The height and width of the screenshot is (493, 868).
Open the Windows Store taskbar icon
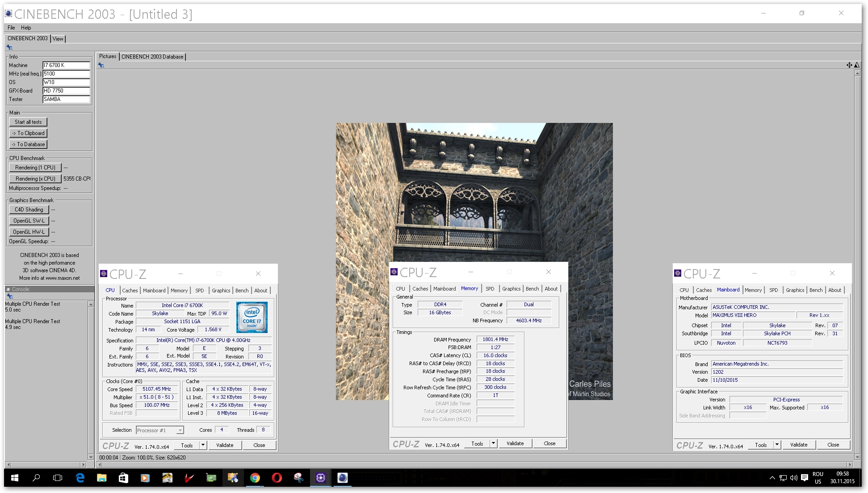tap(123, 478)
